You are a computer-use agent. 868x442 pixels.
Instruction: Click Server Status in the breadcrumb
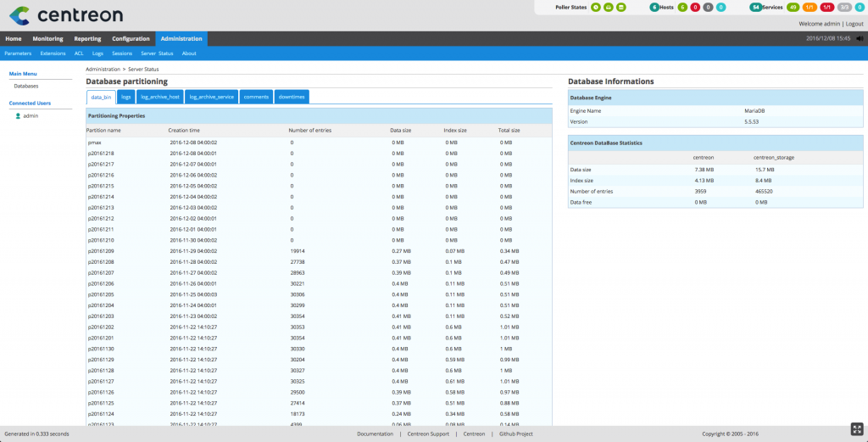[143, 70]
